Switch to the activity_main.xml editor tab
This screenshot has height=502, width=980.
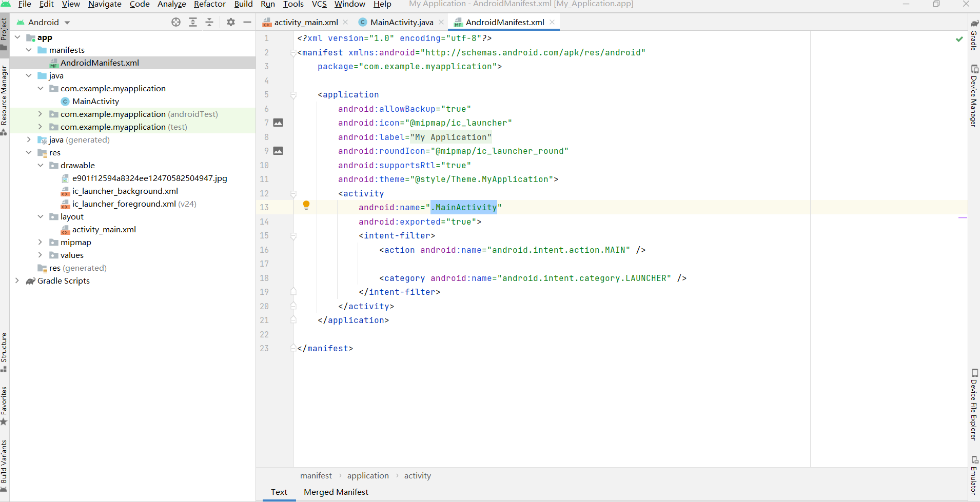pyautogui.click(x=306, y=22)
